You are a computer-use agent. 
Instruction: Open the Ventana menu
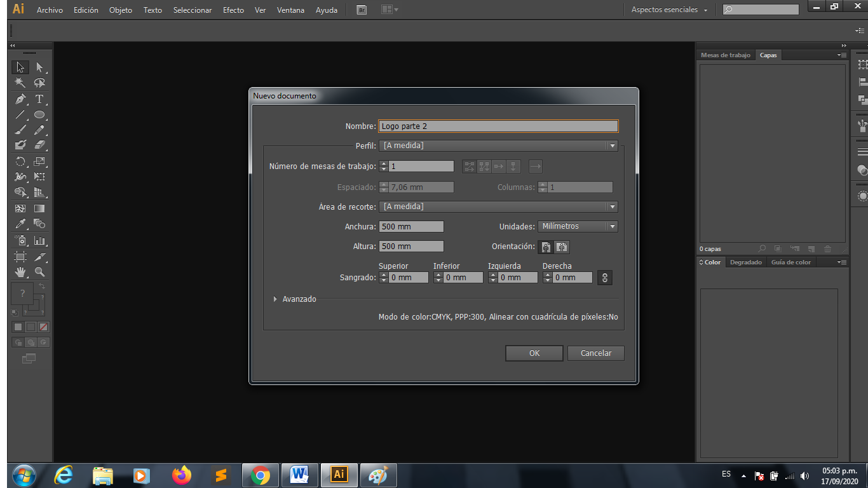pos(290,10)
